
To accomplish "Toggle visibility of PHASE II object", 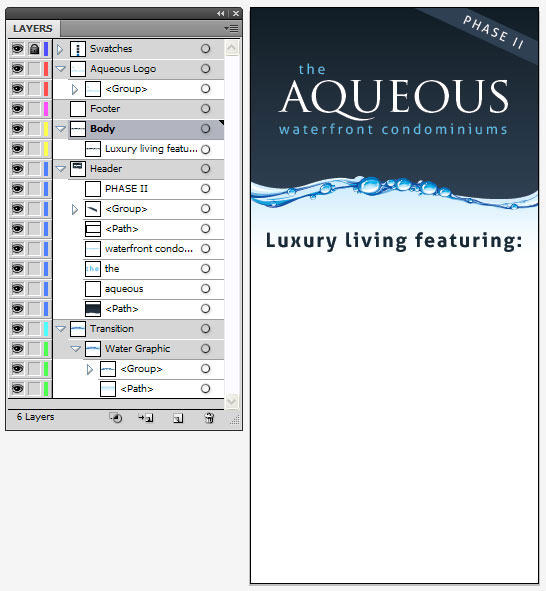I will coord(17,188).
